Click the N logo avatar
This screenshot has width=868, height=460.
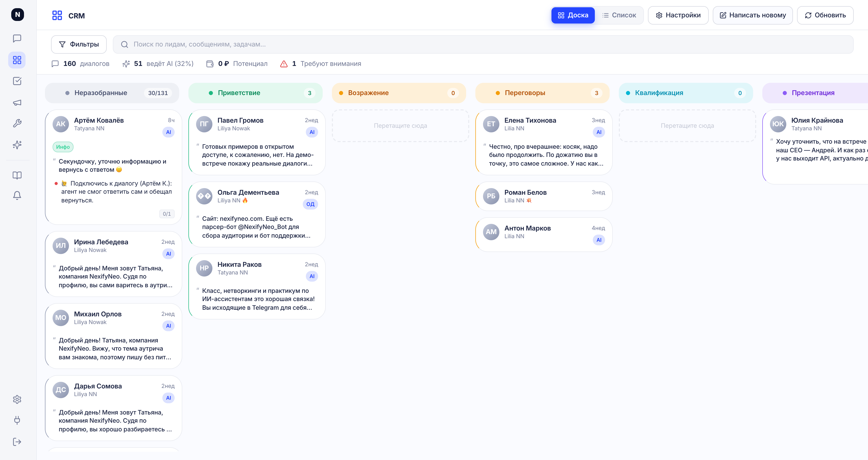point(18,15)
